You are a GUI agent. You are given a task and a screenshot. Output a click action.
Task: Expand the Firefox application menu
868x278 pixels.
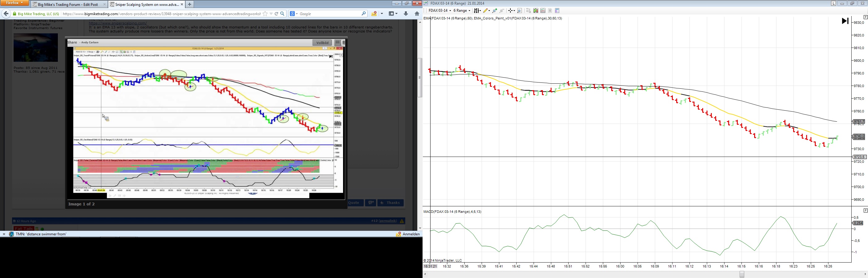[x=15, y=3]
